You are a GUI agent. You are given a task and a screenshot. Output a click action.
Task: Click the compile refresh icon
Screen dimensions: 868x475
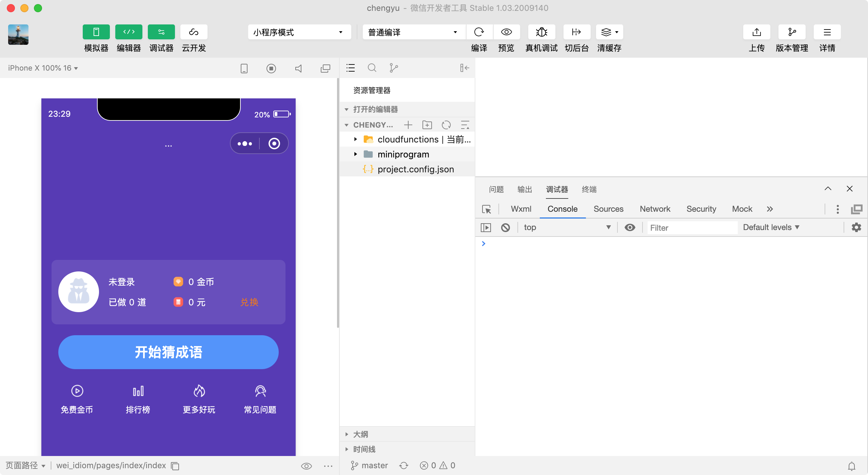click(x=479, y=32)
